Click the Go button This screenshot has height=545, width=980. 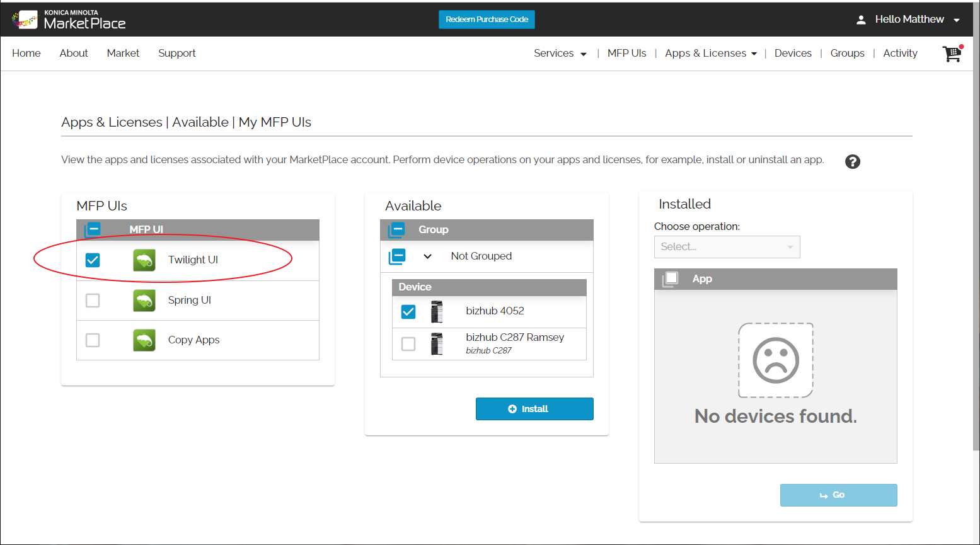click(839, 495)
